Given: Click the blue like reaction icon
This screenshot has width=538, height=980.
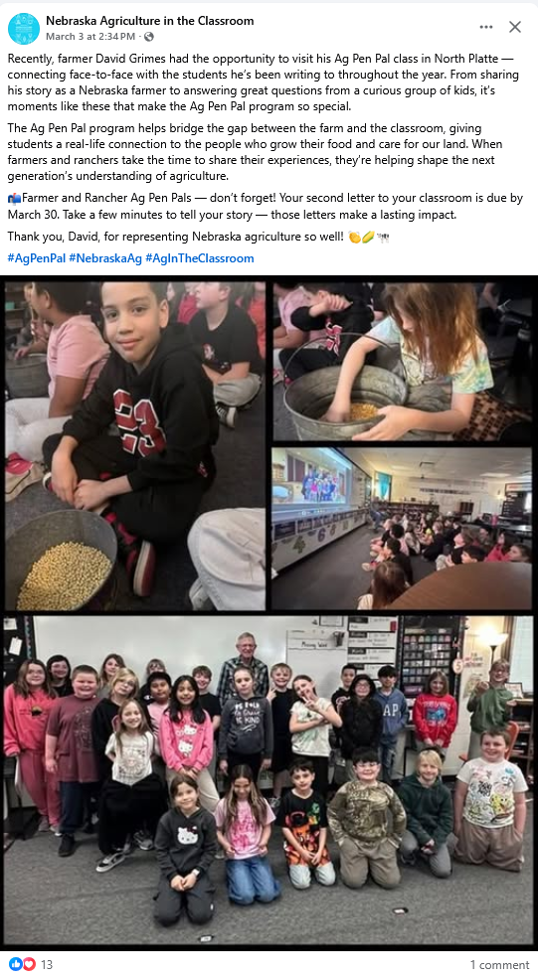Looking at the screenshot, I should click(15, 964).
